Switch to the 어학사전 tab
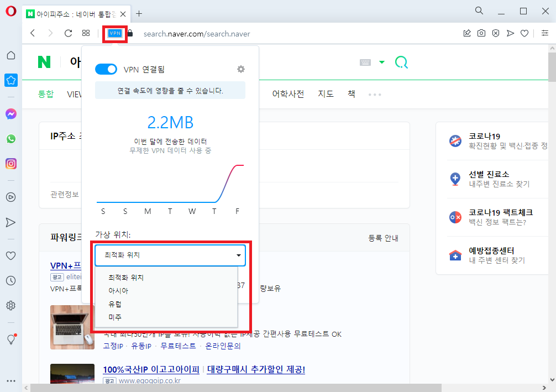 click(x=288, y=94)
